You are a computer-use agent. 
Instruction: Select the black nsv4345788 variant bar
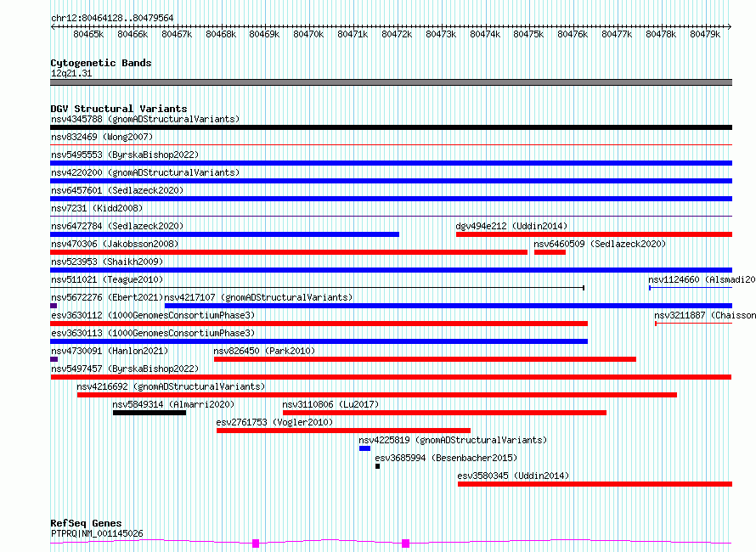tap(391, 127)
